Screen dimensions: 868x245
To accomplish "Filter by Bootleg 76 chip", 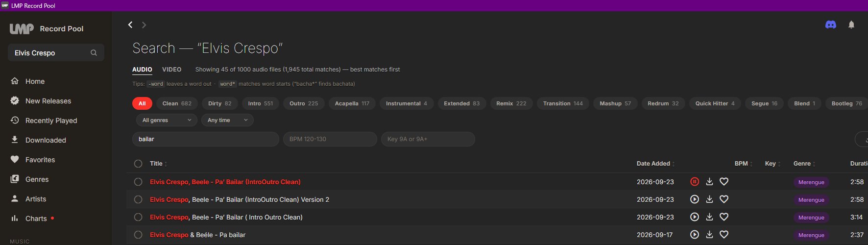I will [847, 103].
